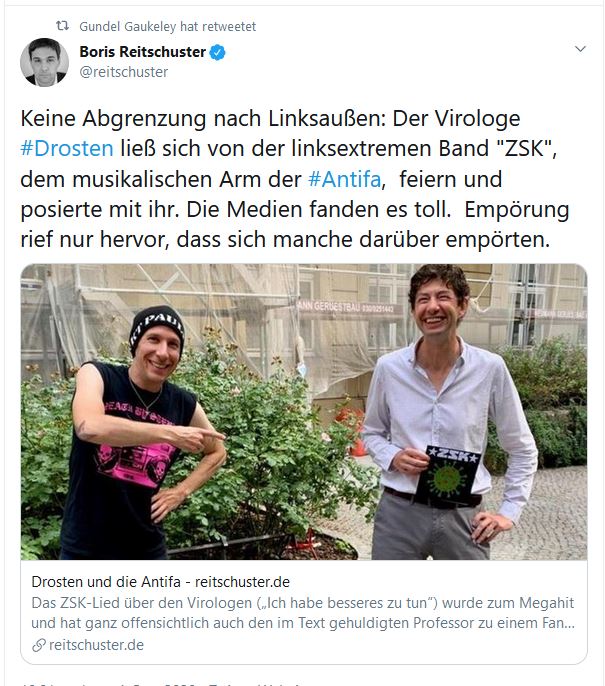The image size is (605, 686).
Task: Expand the tweet options chevron menu
Action: coord(580,49)
